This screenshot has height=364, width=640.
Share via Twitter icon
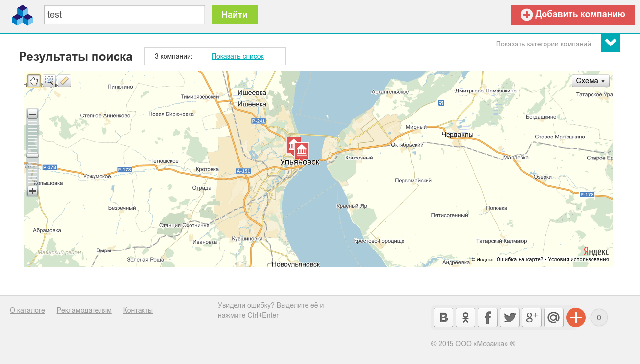click(x=510, y=318)
